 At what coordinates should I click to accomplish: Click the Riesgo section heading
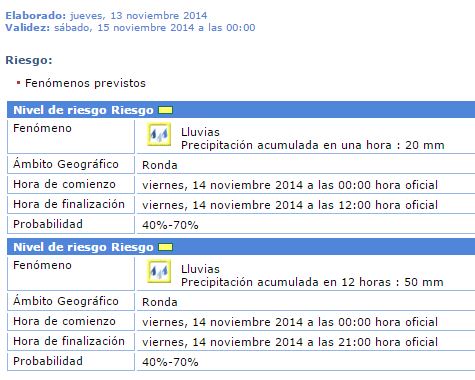point(29,60)
